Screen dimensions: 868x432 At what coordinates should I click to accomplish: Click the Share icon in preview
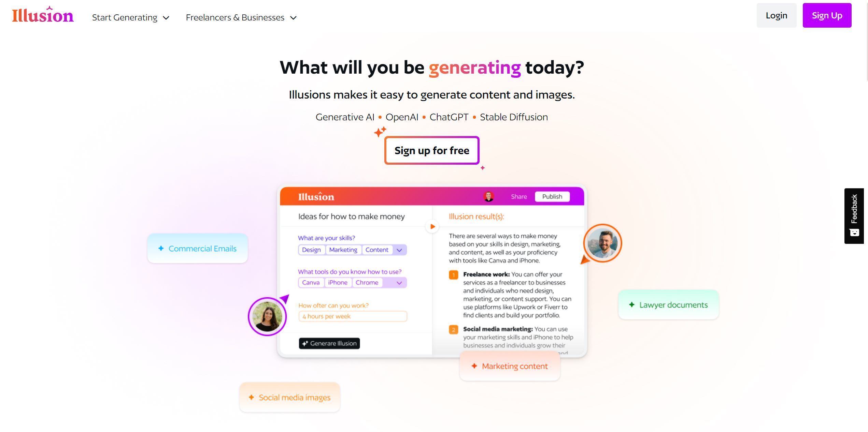point(518,196)
